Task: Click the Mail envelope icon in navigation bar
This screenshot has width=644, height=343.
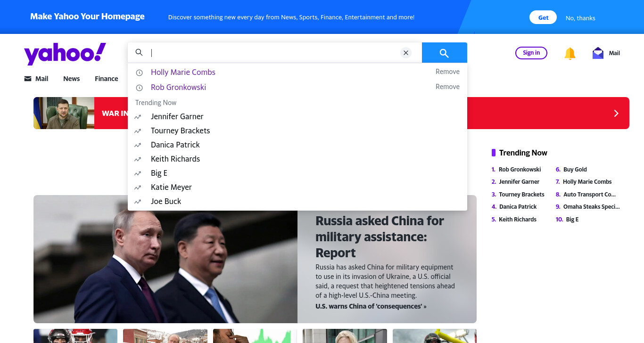Action: (28, 79)
